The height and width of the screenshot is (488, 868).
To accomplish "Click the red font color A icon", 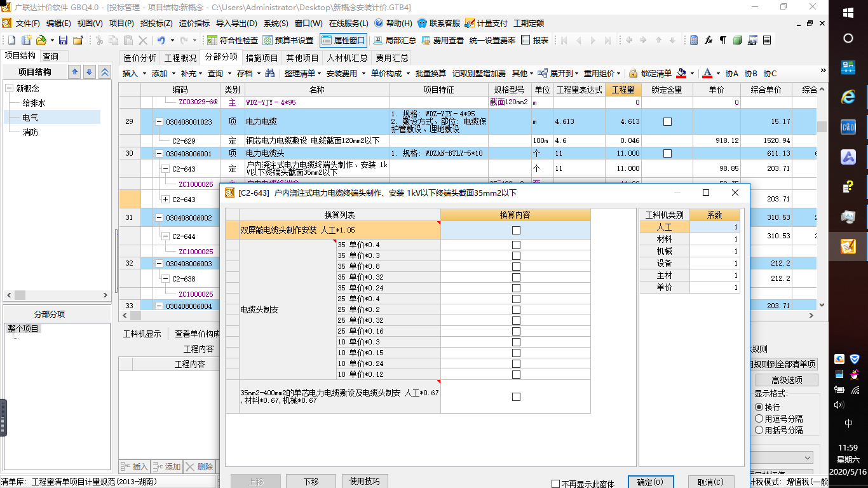I will [x=708, y=73].
